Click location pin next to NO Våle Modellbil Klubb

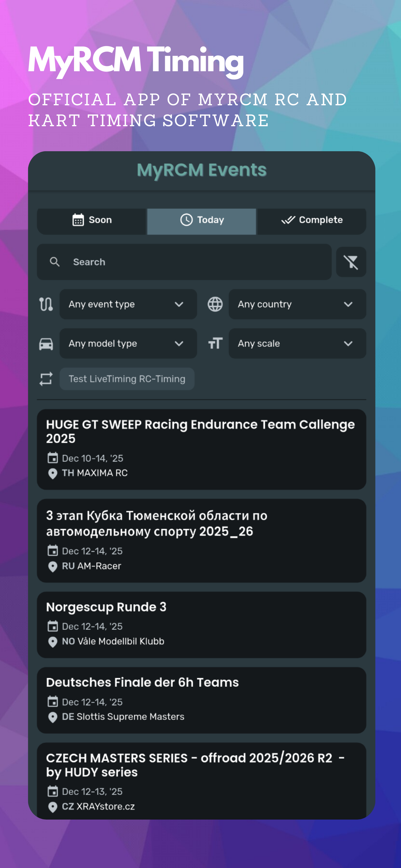(x=52, y=641)
